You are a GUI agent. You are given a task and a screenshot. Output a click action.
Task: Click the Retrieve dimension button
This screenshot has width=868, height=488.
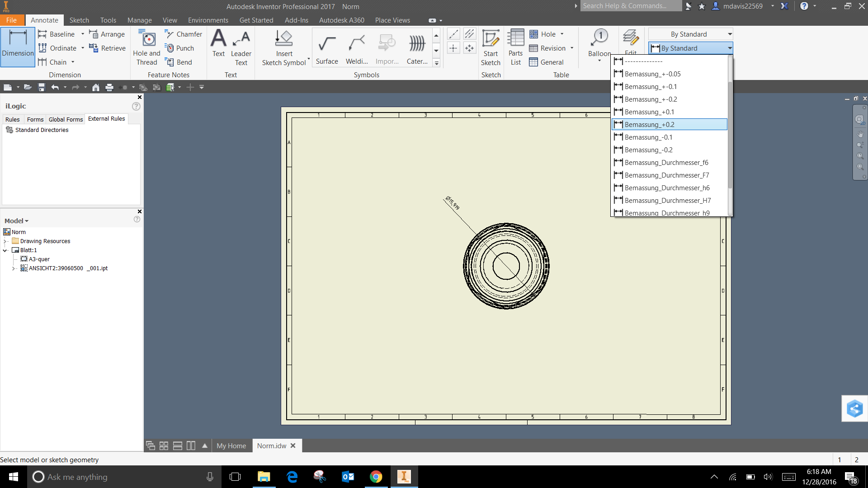pos(108,48)
